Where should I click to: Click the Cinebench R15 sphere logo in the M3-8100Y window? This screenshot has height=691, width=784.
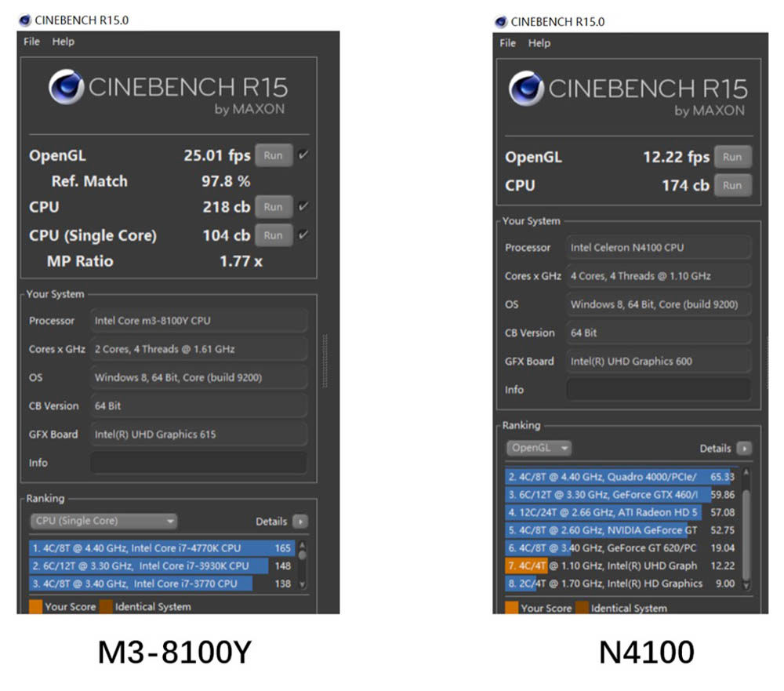(66, 87)
